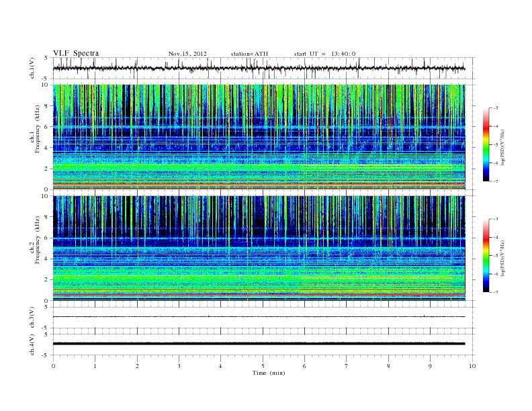Click the "station=ATH" header label
The image size is (532, 411).
click(249, 54)
